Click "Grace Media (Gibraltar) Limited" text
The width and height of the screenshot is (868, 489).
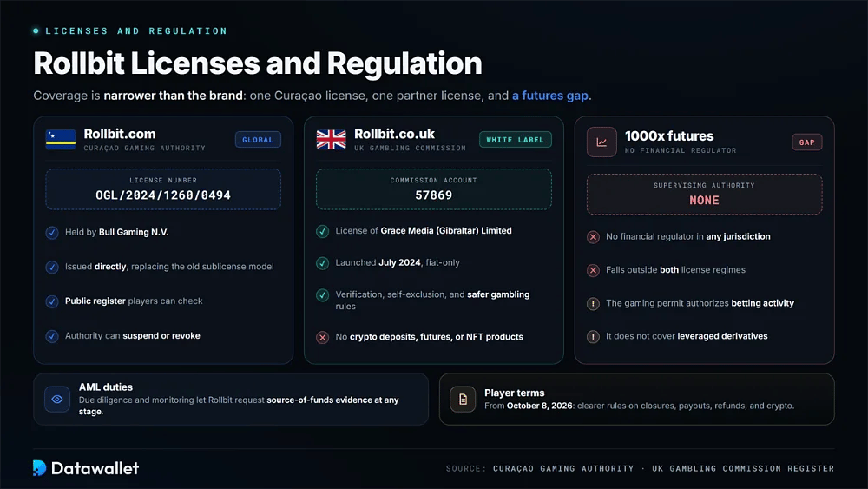point(446,230)
